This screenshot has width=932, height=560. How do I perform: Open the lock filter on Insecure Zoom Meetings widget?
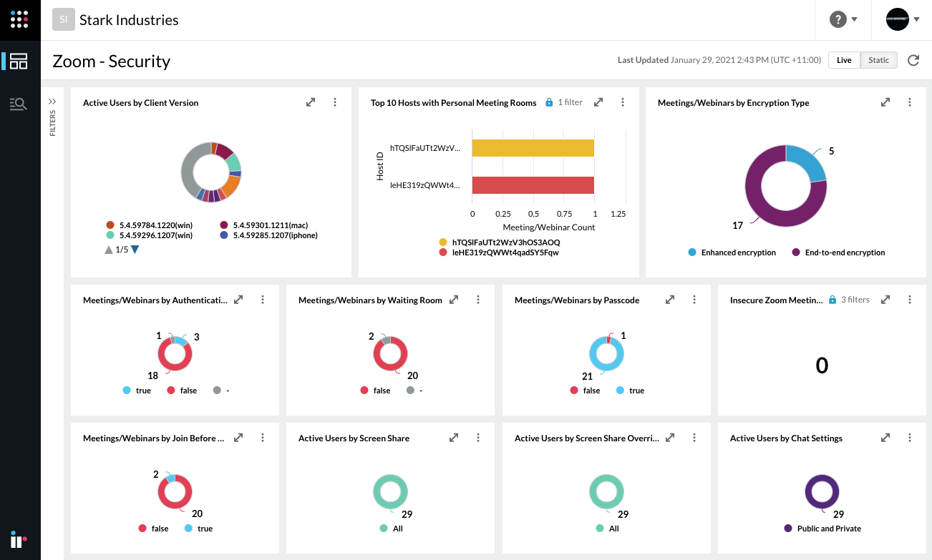[831, 299]
